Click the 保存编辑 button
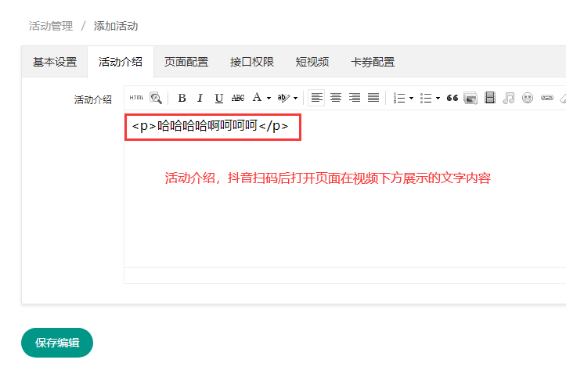The width and height of the screenshot is (566, 392). pyautogui.click(x=57, y=343)
